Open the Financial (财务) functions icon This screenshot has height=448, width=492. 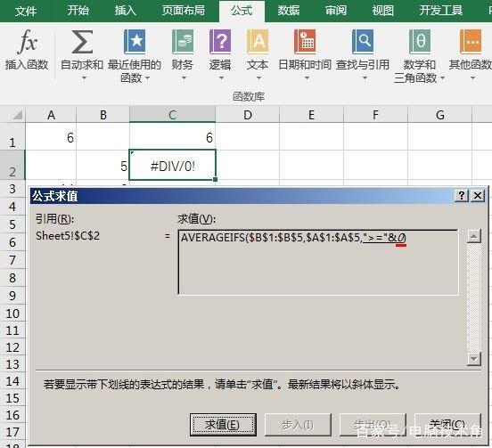click(183, 41)
